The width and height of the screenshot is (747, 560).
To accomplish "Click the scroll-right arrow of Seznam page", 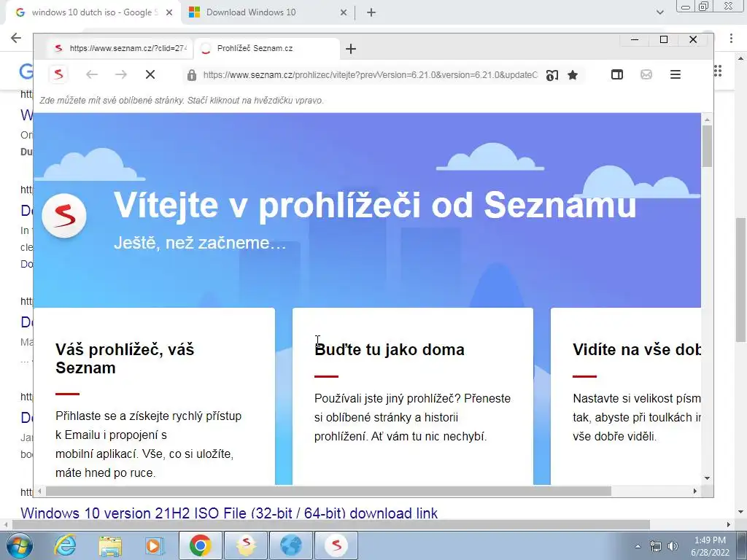I will (695, 491).
